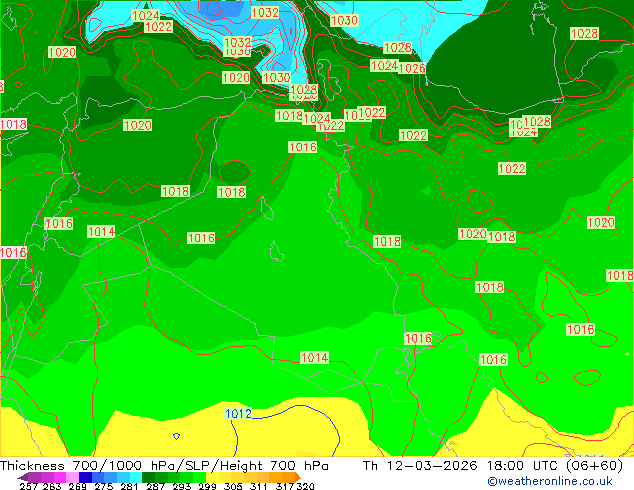Click the legend value 281
This screenshot has width=634, height=490.
[129, 486]
